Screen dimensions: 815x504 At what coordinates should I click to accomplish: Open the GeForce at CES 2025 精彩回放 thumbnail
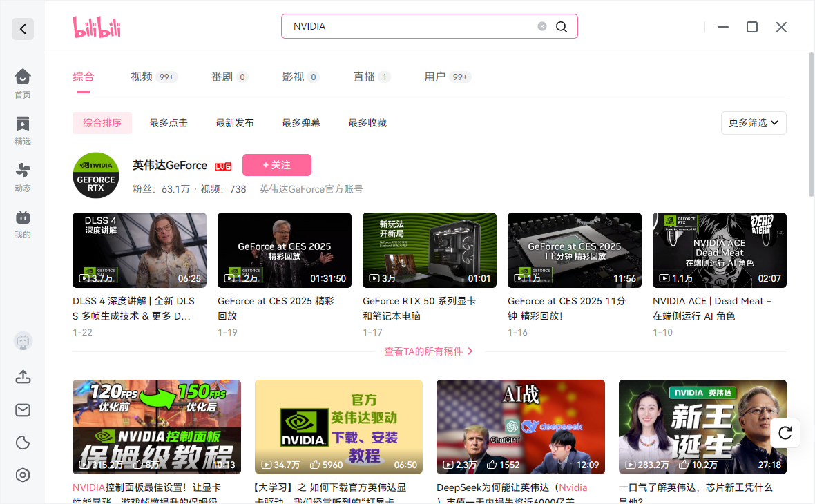click(x=285, y=250)
